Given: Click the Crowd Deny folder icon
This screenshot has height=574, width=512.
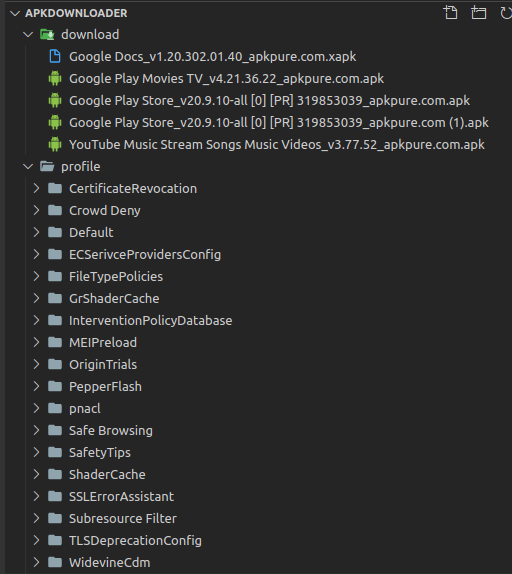Looking at the screenshot, I should point(55,210).
